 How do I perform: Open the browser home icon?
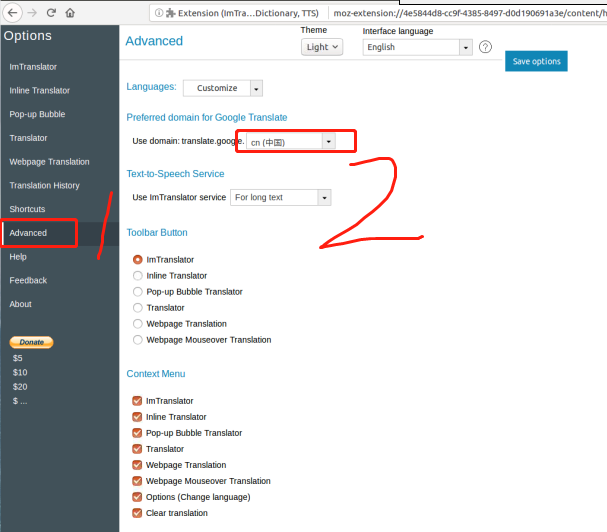pos(70,13)
